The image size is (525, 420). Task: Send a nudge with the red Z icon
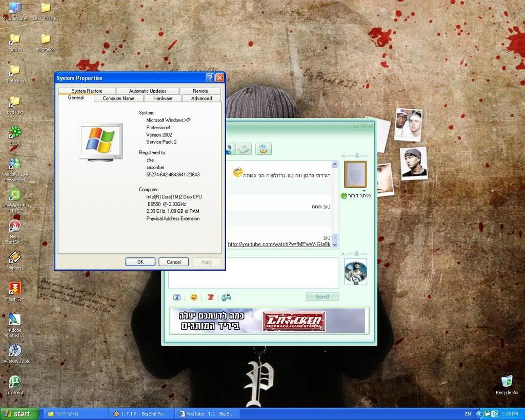point(211,297)
